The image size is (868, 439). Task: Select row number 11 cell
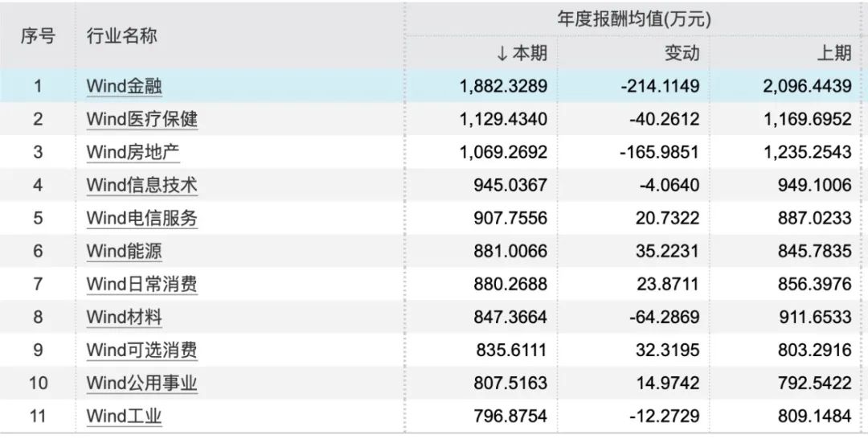38,416
